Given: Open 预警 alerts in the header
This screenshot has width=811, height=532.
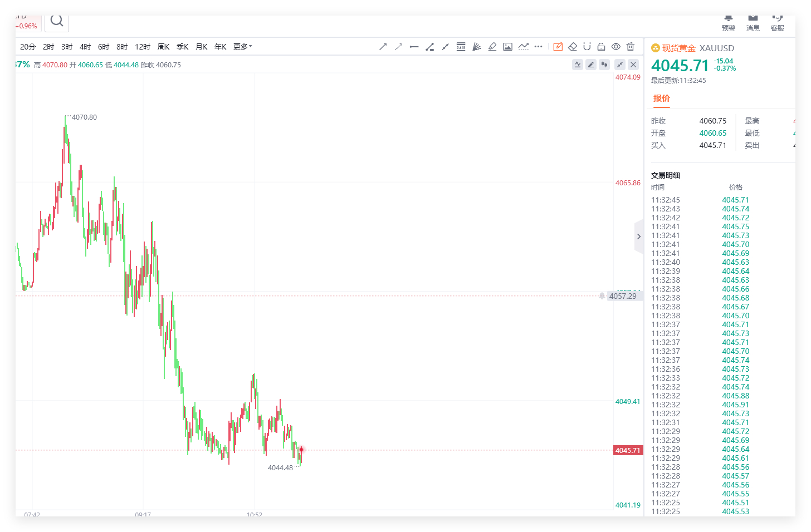Looking at the screenshot, I should click(729, 23).
